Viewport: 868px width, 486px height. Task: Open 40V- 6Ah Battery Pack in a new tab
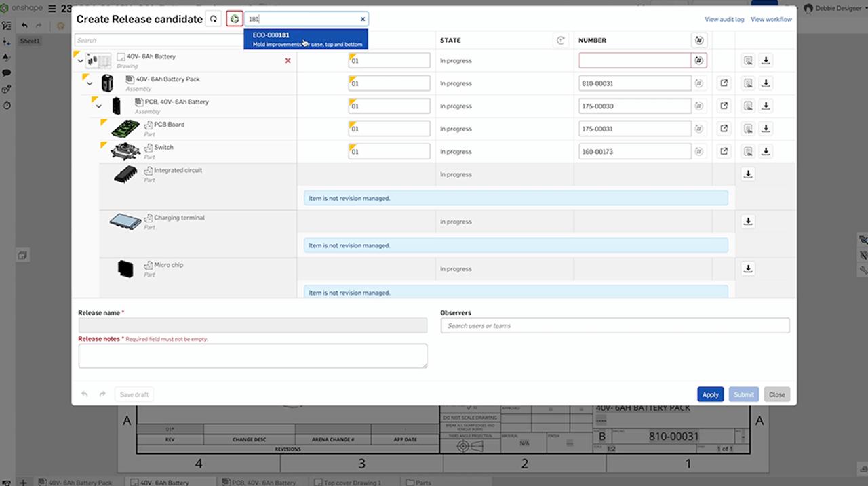(724, 83)
